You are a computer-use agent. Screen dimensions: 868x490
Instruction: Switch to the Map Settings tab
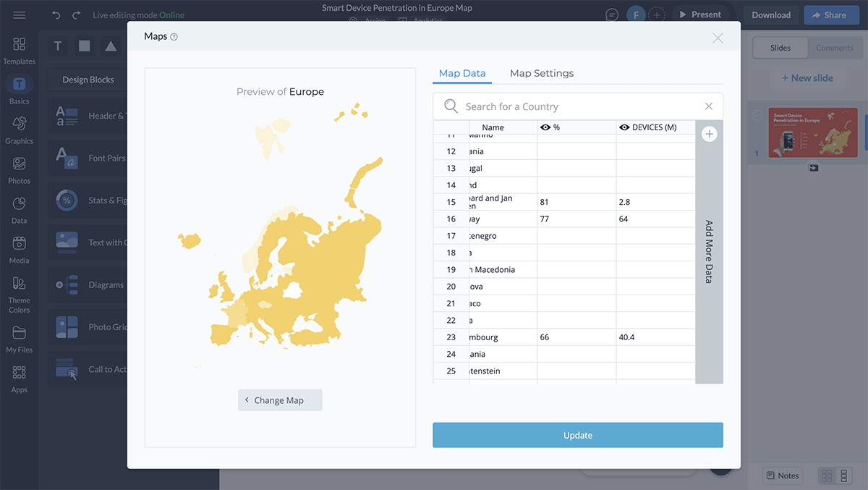(542, 73)
